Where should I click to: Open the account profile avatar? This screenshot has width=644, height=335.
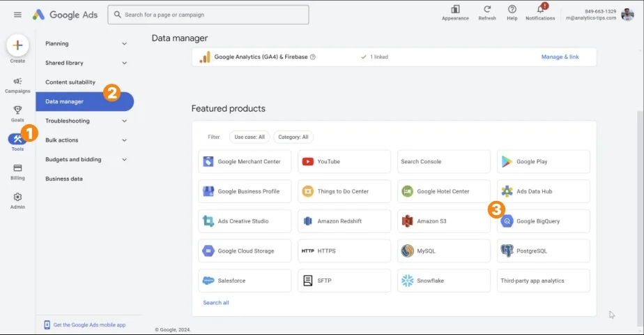point(627,15)
